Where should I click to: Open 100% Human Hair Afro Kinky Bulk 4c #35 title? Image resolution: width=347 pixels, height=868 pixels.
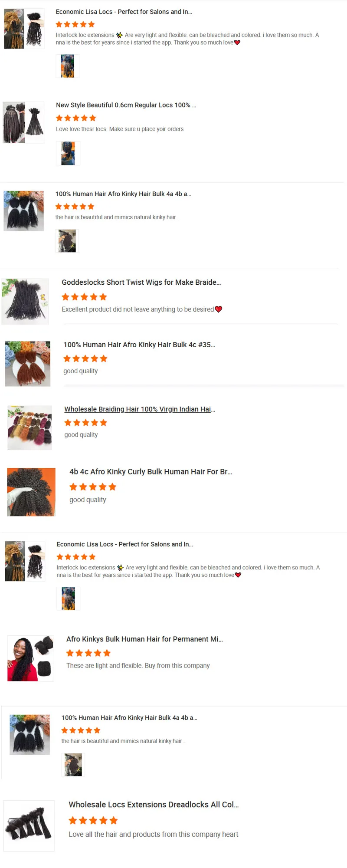(139, 345)
